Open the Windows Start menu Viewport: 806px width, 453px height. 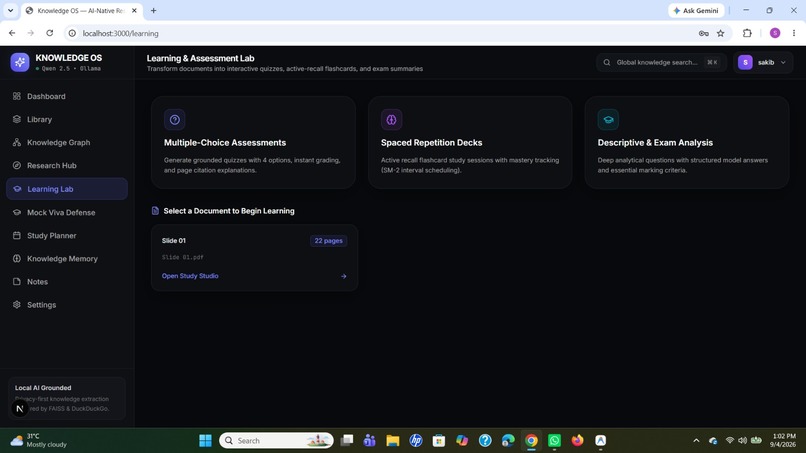[x=205, y=441]
